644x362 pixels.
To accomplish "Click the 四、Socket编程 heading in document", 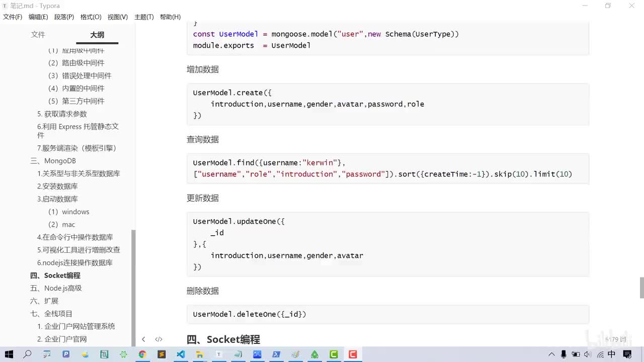I will coord(223,339).
